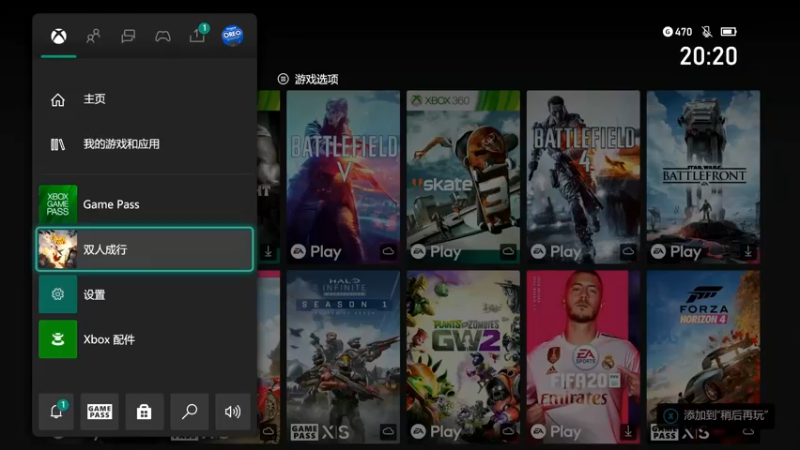This screenshot has width=800, height=450.
Task: Click the settings gear icon
Action: point(58,294)
